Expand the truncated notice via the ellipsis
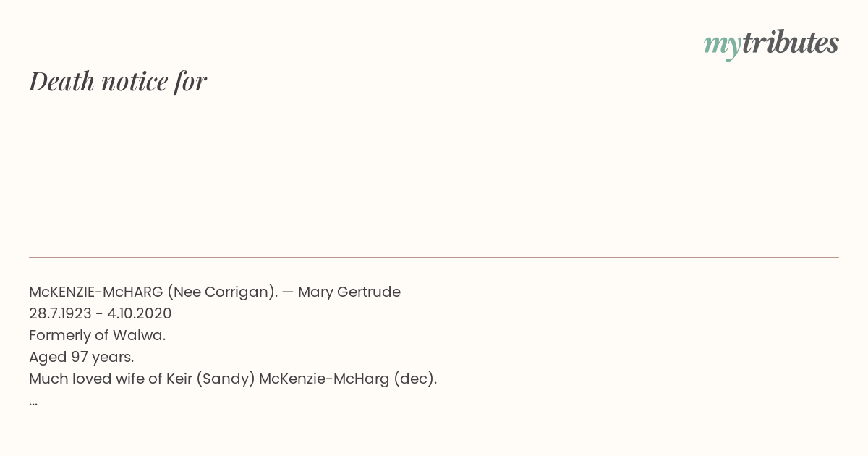This screenshot has width=868, height=456. click(33, 402)
